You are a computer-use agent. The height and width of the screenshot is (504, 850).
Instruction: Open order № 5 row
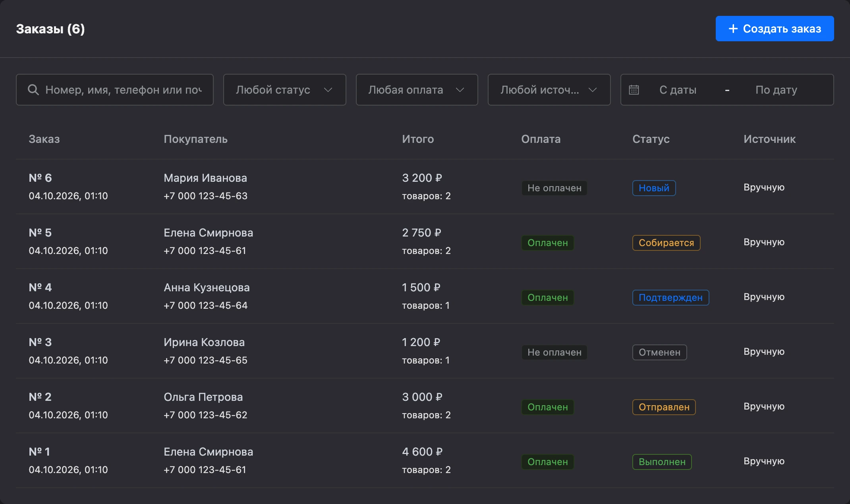[x=425, y=241]
